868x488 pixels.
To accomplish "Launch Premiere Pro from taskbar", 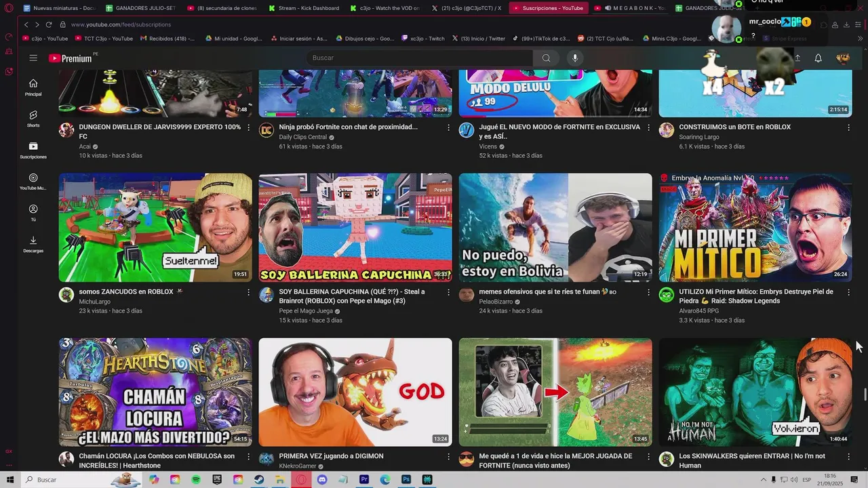I will [x=364, y=480].
